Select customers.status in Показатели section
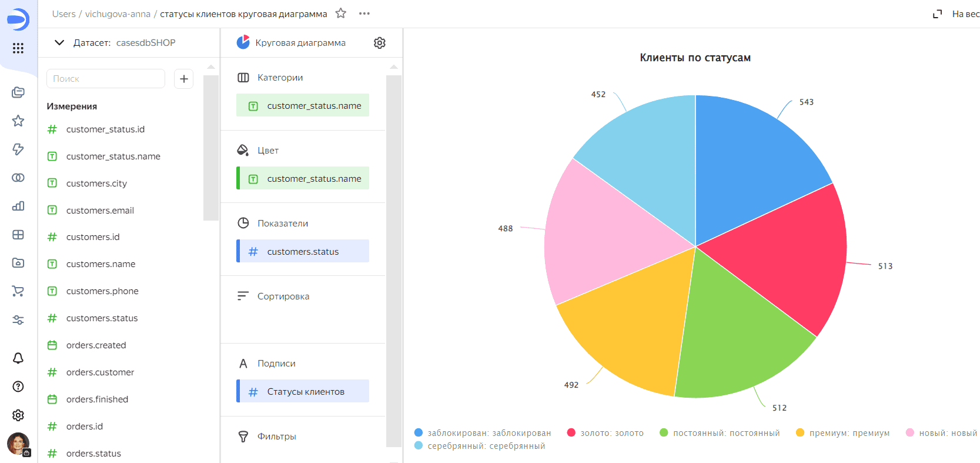980x463 pixels. click(x=303, y=251)
